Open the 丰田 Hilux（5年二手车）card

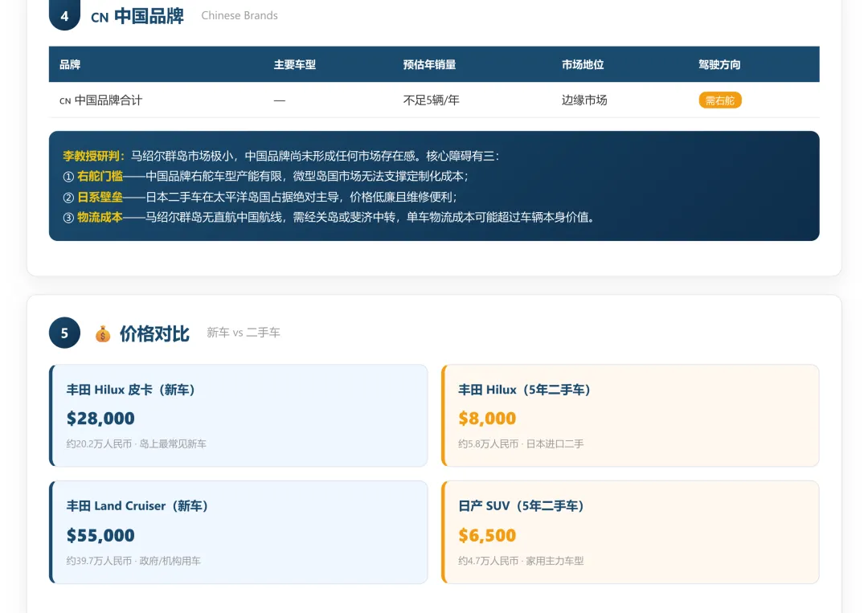[631, 415]
